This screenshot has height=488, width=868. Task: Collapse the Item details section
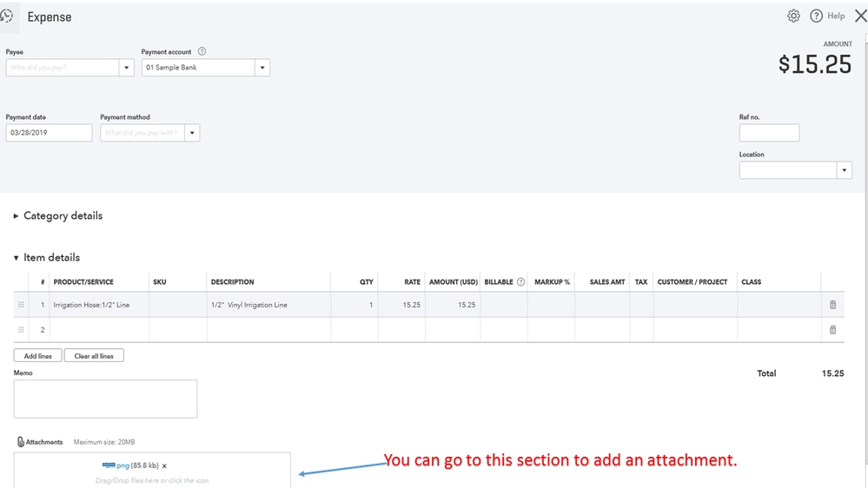[16, 258]
